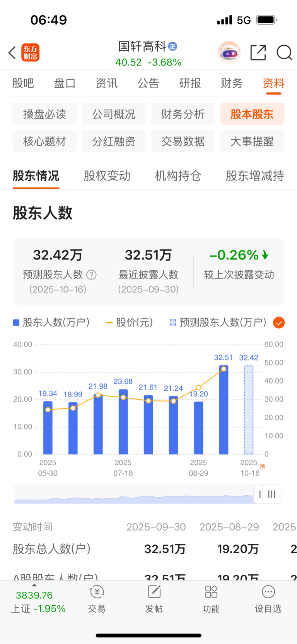
Task: Open the 核心题材 section
Action: pyautogui.click(x=44, y=141)
